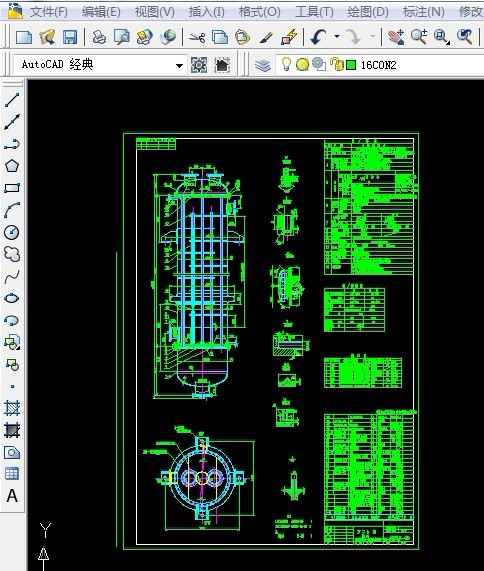Select the Polygon tool
The height and width of the screenshot is (571, 484).
pyautogui.click(x=12, y=166)
